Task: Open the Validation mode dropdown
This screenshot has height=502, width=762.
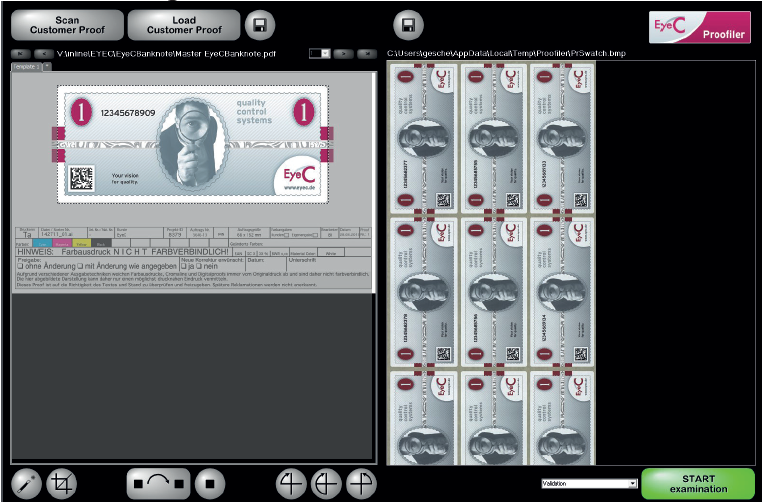Action: coord(589,484)
